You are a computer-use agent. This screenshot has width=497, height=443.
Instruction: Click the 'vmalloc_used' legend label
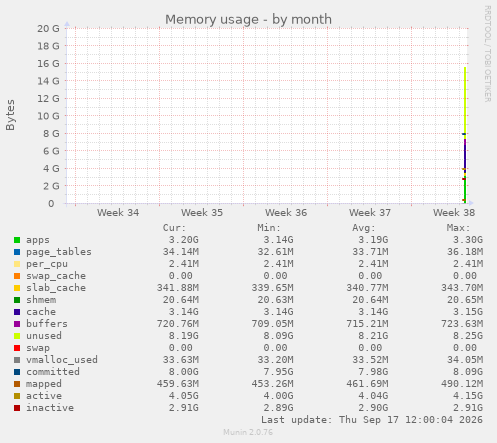(62, 360)
